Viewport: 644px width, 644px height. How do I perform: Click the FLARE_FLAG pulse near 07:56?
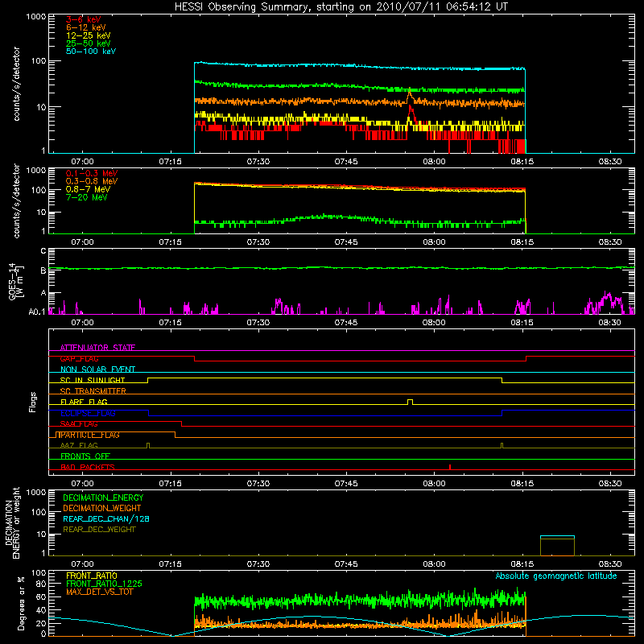(410, 402)
